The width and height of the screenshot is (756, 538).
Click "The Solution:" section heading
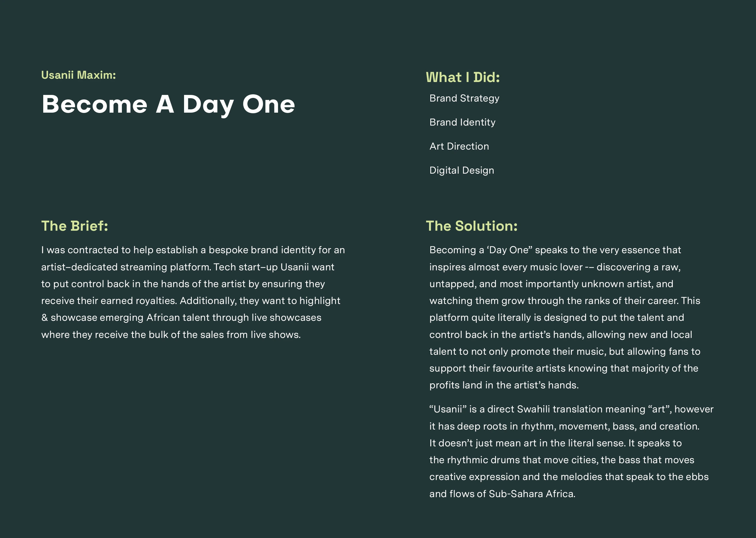coord(472,226)
